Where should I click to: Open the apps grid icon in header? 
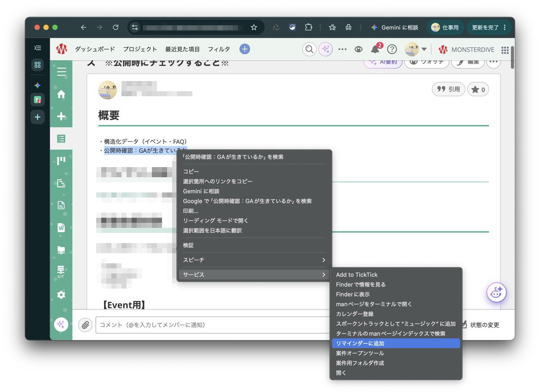pyautogui.click(x=505, y=50)
